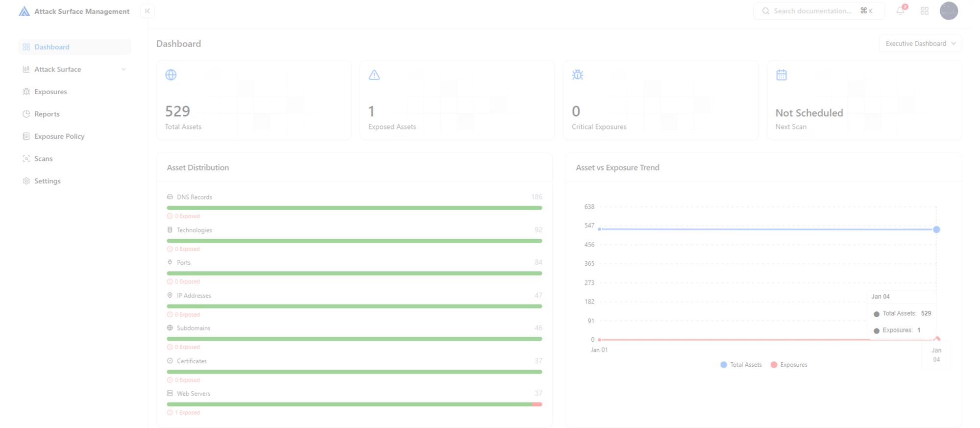980x428 pixels.
Task: Click the warning triangle on Exposed Assets
Action: [x=374, y=75]
